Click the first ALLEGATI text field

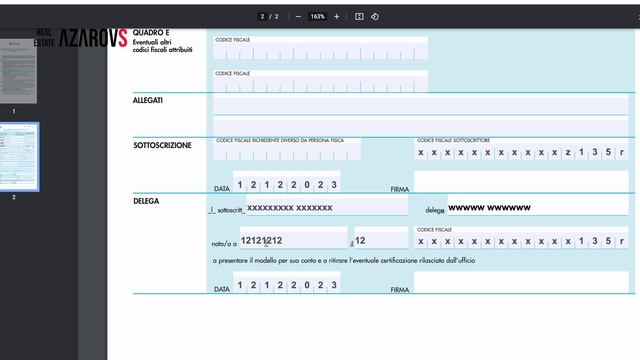[x=420, y=105]
